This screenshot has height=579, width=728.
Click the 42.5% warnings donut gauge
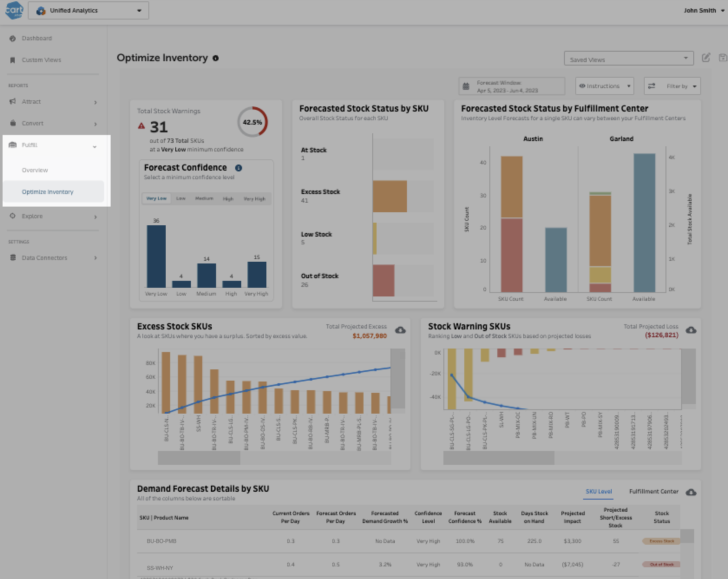point(252,122)
